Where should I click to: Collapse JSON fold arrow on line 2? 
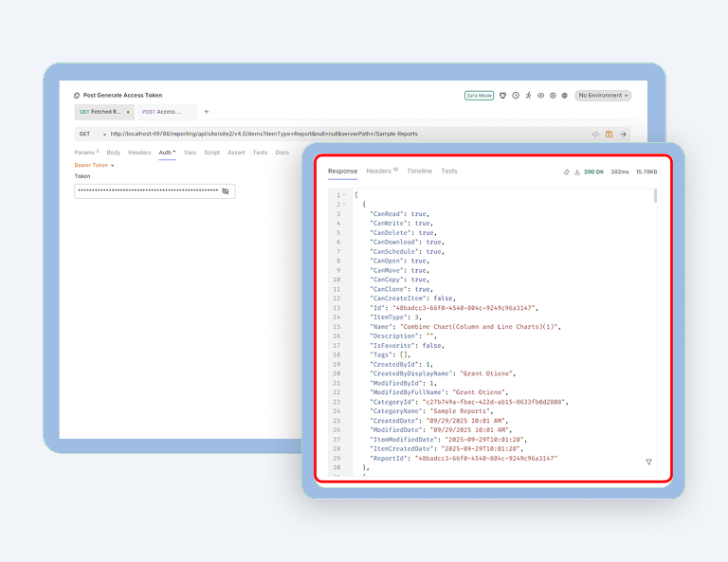344,205
